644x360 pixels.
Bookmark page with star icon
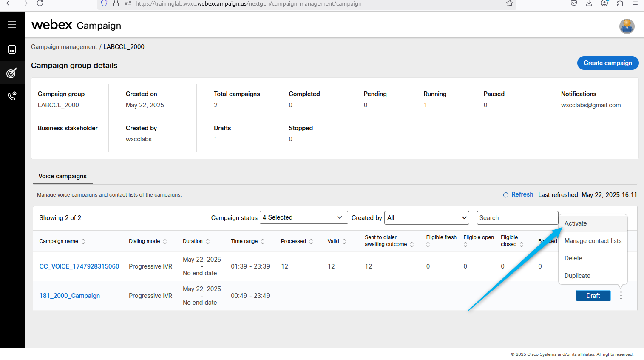pyautogui.click(x=509, y=3)
